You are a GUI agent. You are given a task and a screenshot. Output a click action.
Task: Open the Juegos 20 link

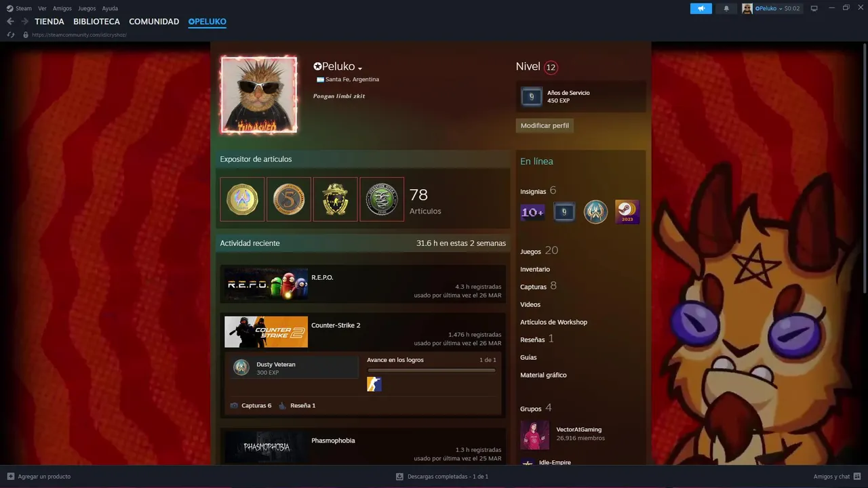[539, 251]
